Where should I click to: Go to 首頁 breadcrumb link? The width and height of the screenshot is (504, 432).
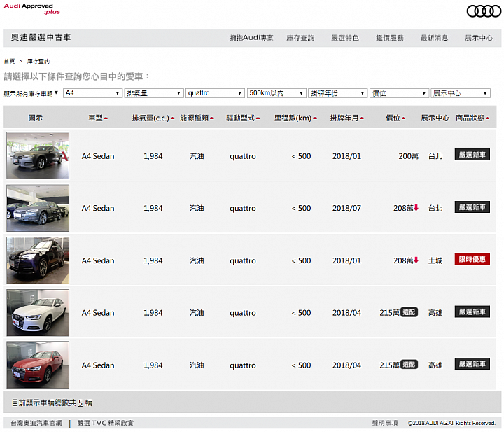[x=9, y=61]
